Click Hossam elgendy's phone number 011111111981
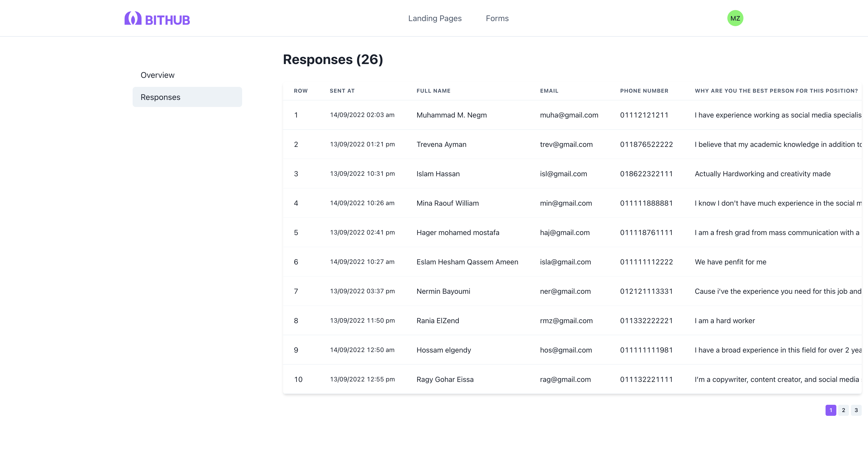868x458 pixels. [646, 350]
